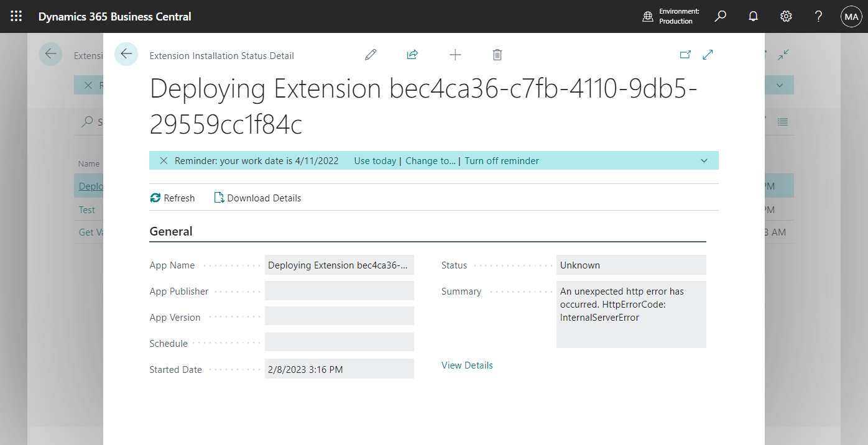Dismiss the reminder banner with the X

coord(164,160)
